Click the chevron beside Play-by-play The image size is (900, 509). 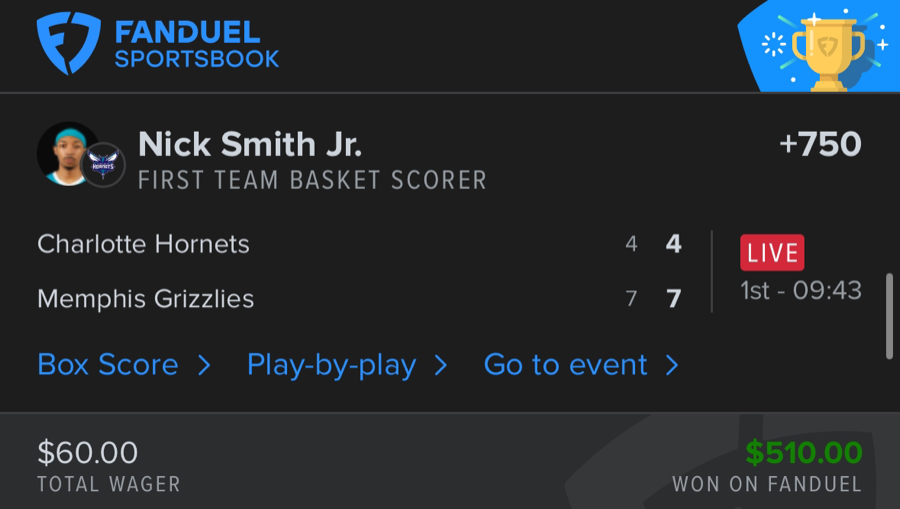440,365
